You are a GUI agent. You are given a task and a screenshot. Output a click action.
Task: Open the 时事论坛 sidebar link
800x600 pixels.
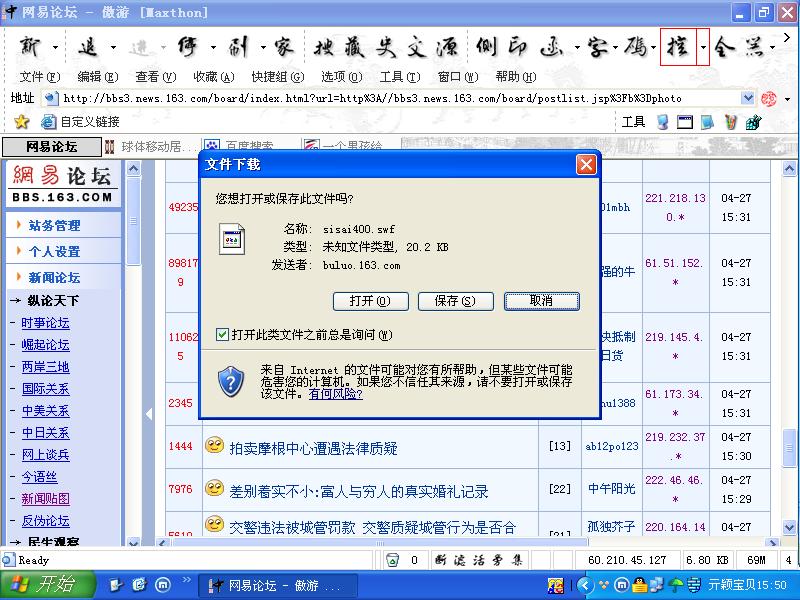click(45, 323)
